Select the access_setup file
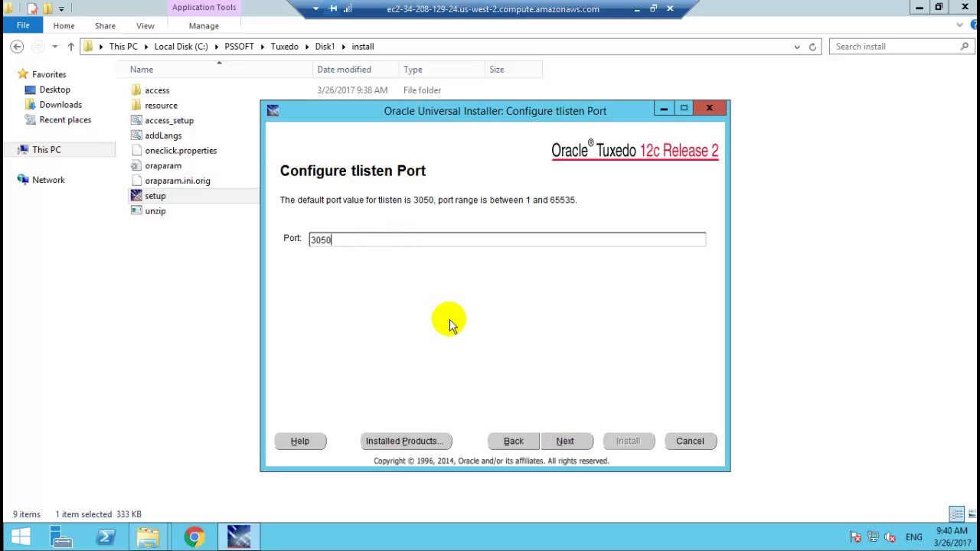 (169, 120)
